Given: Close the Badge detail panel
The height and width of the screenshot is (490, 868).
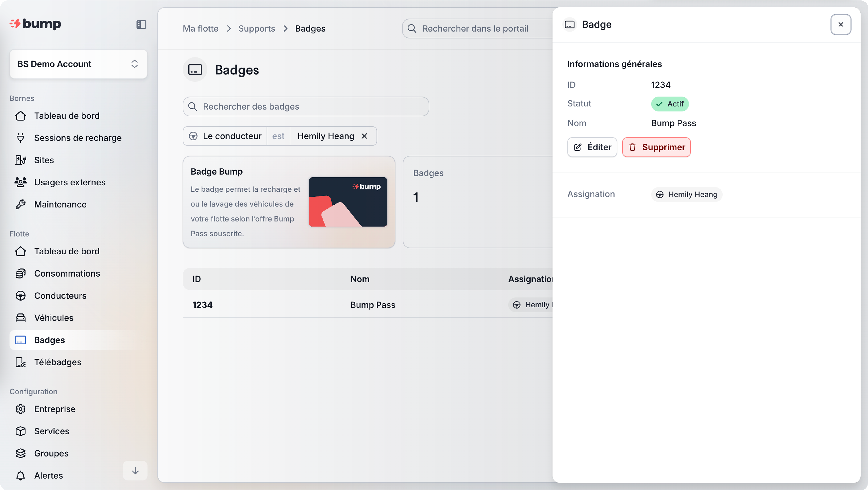Looking at the screenshot, I should coord(840,25).
